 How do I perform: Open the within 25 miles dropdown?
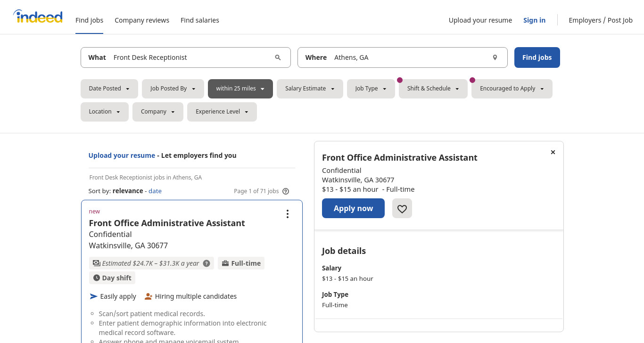tap(240, 89)
